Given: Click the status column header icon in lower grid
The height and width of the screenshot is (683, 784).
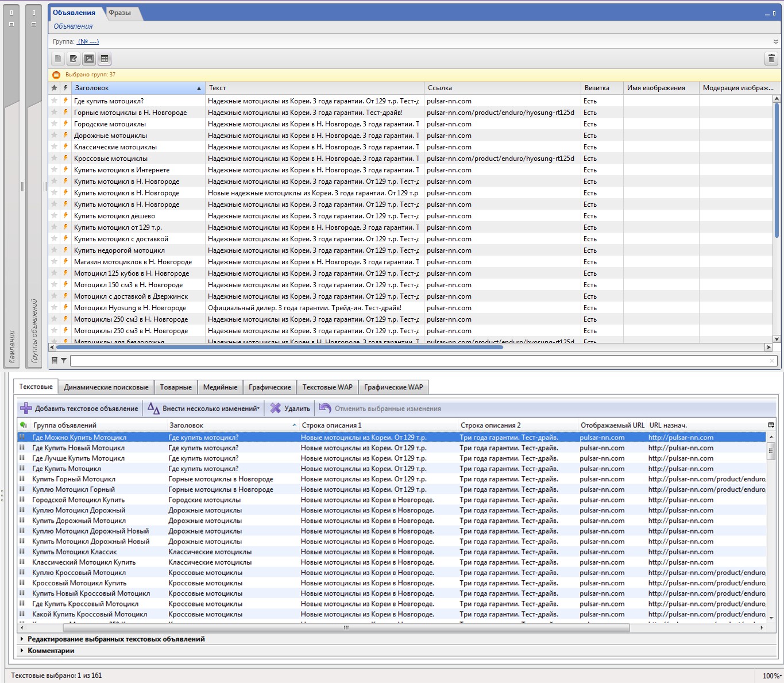Looking at the screenshot, I should pyautogui.click(x=23, y=425).
